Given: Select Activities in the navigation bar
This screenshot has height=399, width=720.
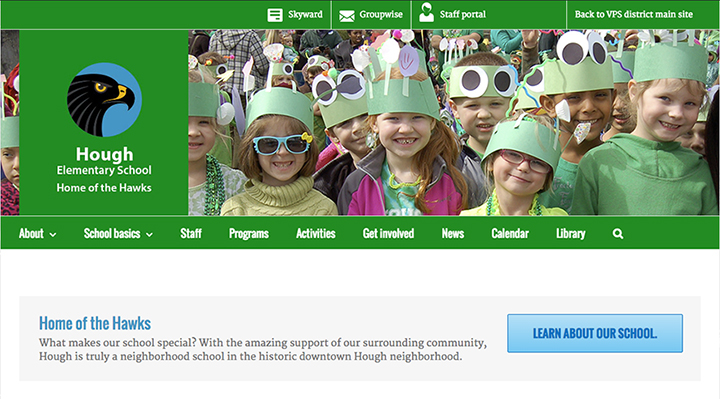Looking at the screenshot, I should 315,233.
